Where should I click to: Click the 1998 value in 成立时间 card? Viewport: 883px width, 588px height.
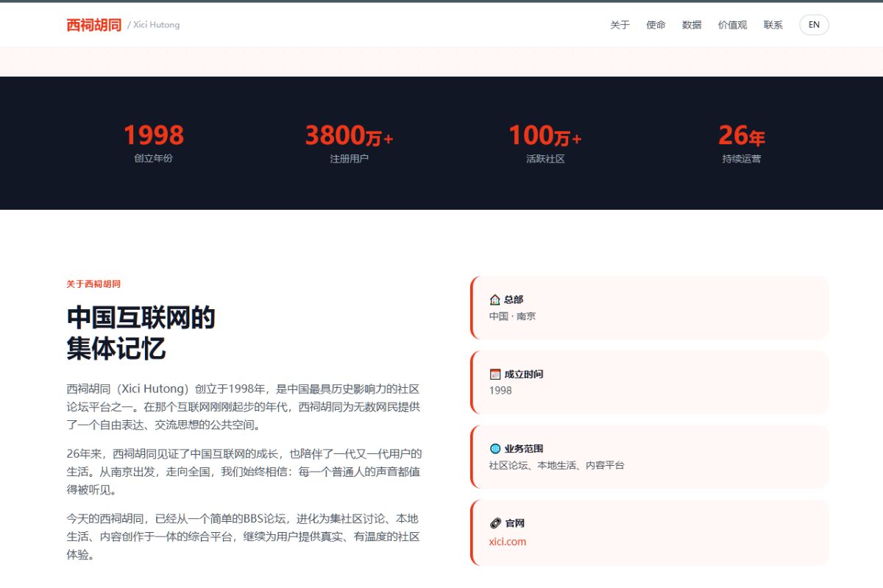[x=500, y=391]
